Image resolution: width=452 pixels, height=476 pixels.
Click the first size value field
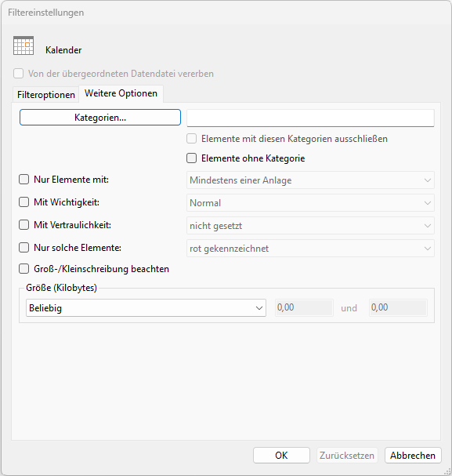(304, 307)
